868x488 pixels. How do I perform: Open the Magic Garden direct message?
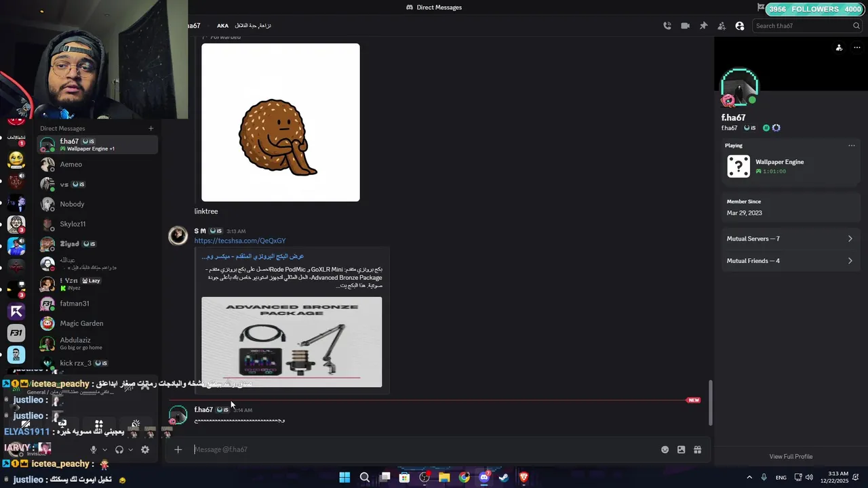point(96,323)
